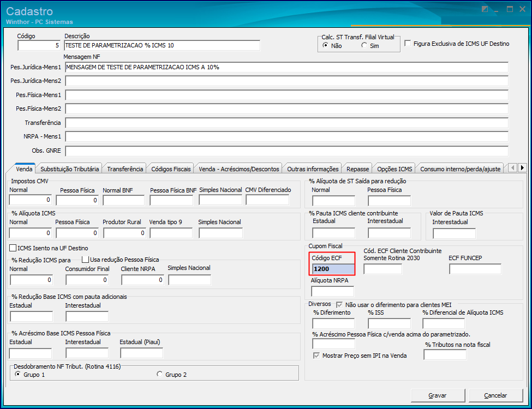532x409 pixels.
Task: Click Cód. ECF Cliente Contribuinte field
Action: (x=382, y=269)
